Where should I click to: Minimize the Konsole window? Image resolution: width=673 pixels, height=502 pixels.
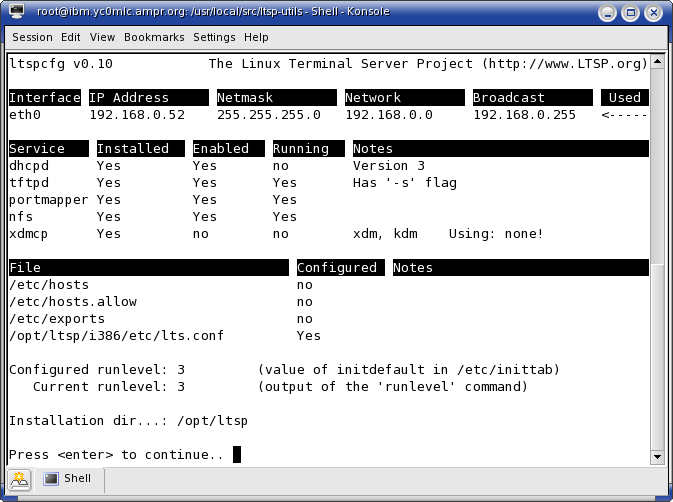tap(607, 13)
